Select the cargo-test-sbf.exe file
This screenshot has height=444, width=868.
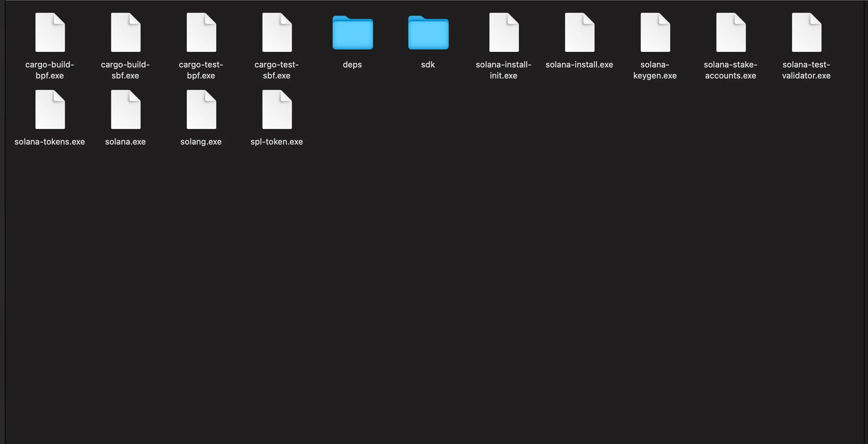[276, 32]
